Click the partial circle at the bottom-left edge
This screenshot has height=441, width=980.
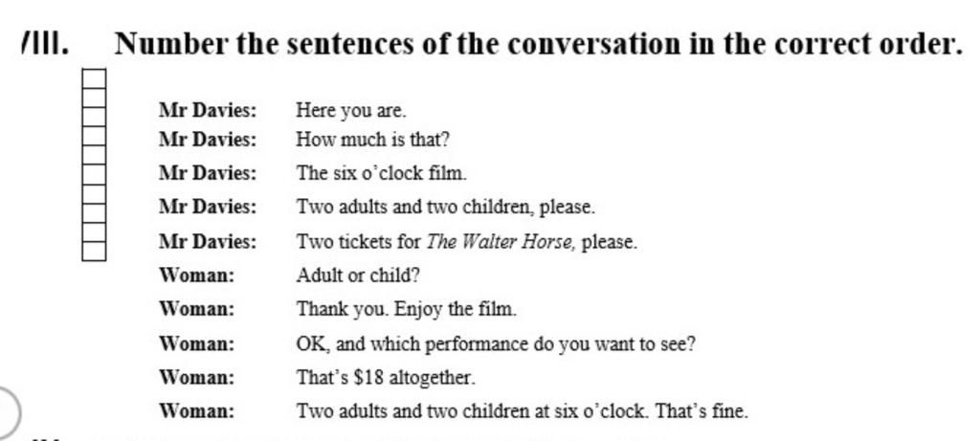pyautogui.click(x=9, y=412)
